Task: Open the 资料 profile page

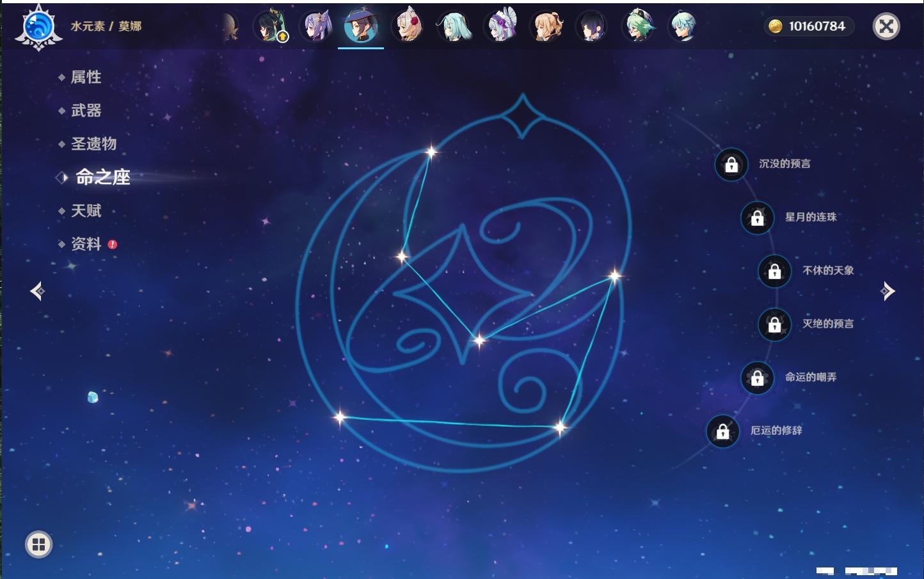Action: [x=86, y=244]
